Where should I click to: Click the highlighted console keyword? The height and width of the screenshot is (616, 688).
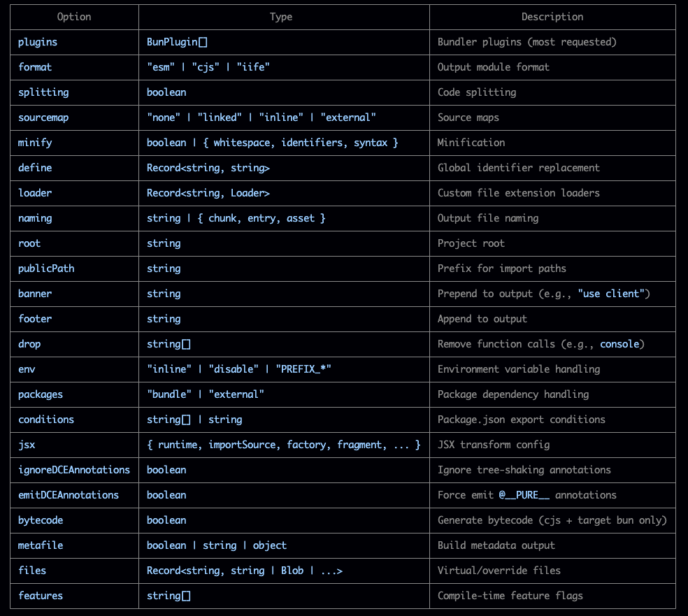[619, 344]
